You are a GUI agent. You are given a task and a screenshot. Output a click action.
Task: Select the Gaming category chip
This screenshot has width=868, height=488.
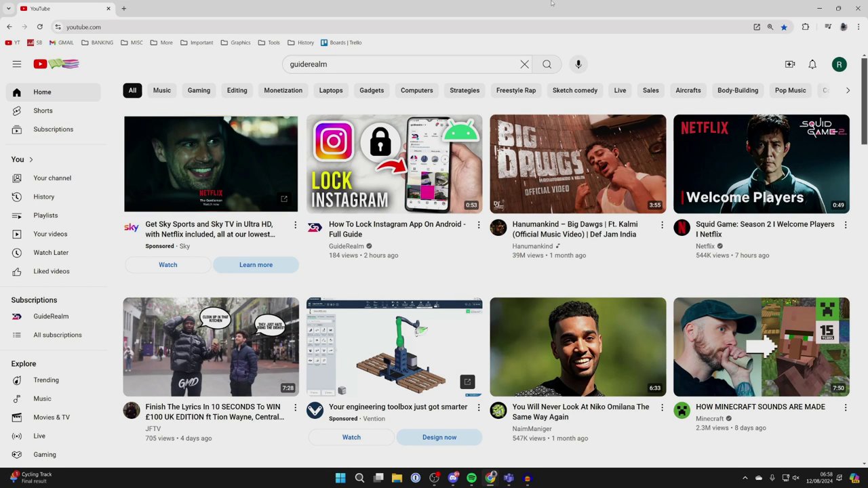click(199, 90)
